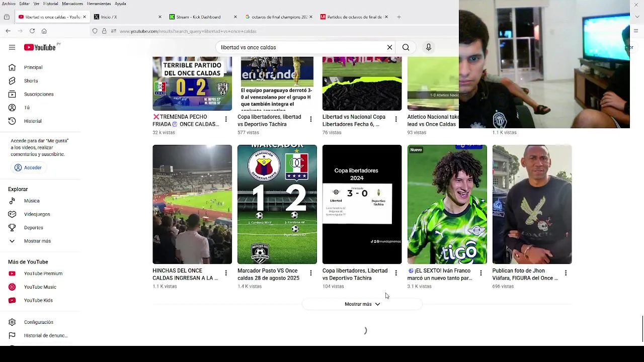
Task: Open the stadium crowd Shorts thumbnail
Action: 192,204
